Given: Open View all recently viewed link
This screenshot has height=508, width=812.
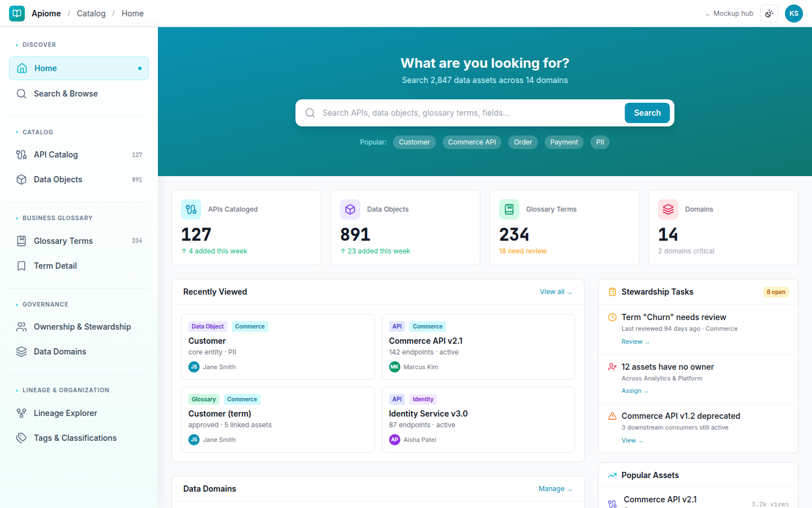Looking at the screenshot, I should point(556,292).
